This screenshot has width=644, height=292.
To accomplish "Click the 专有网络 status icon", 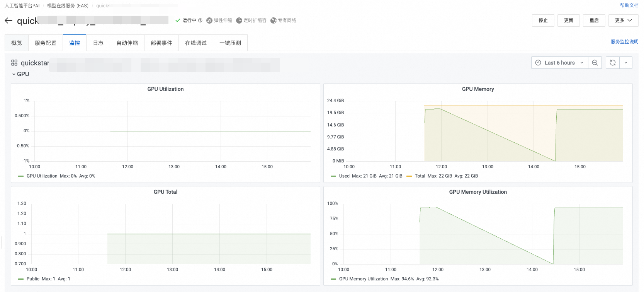I will pos(274,20).
